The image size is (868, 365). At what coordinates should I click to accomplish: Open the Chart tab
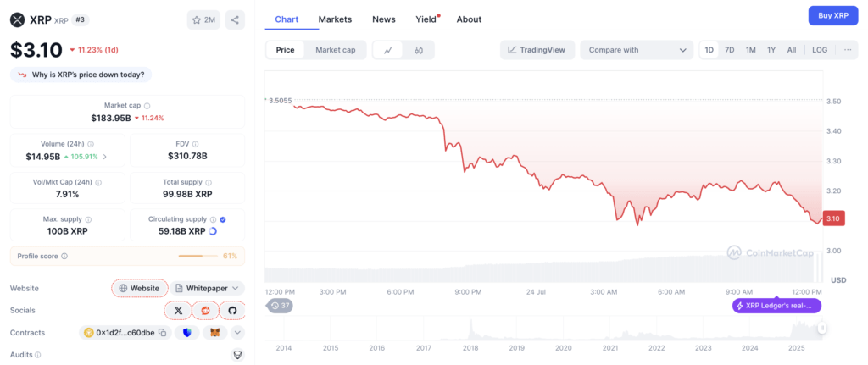click(287, 19)
